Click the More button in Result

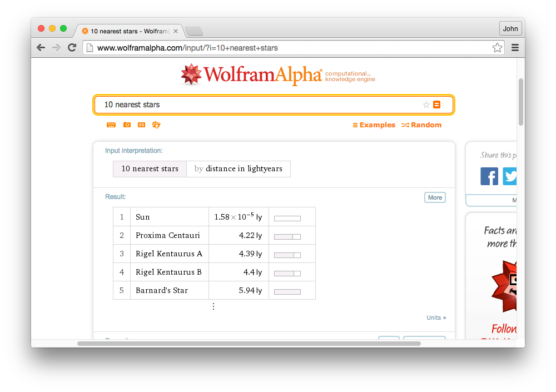pyautogui.click(x=435, y=197)
